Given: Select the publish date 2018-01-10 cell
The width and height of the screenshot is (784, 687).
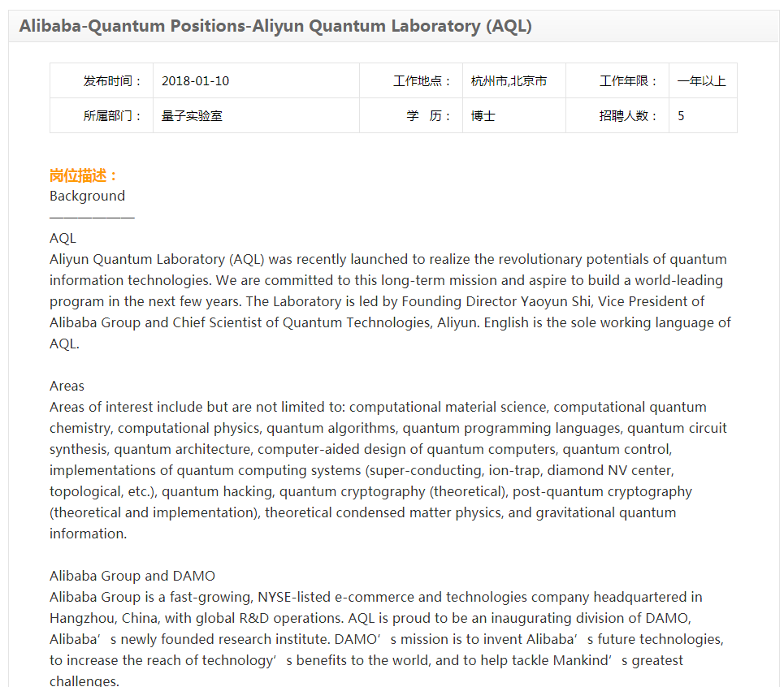Looking at the screenshot, I should click(256, 80).
